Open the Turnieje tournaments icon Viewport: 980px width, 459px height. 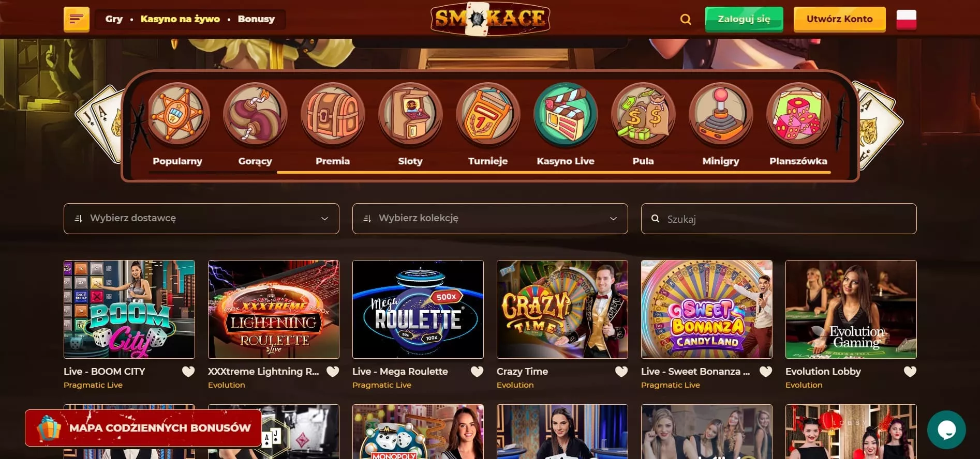pyautogui.click(x=488, y=115)
